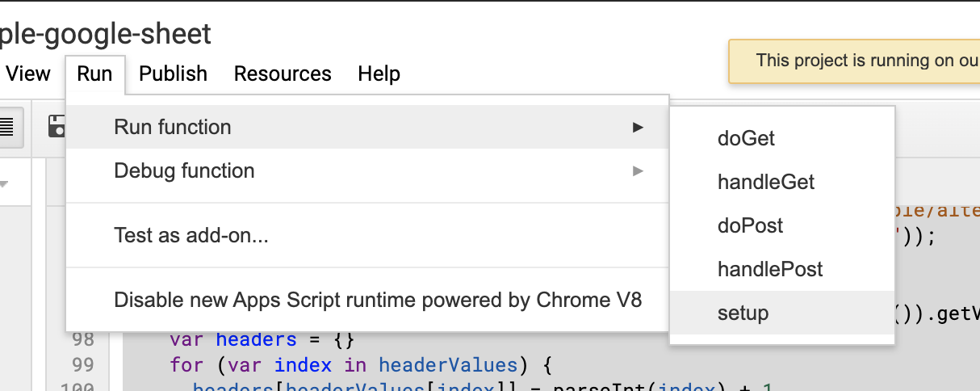Expand the Debug function submenu arrow

pos(638,170)
